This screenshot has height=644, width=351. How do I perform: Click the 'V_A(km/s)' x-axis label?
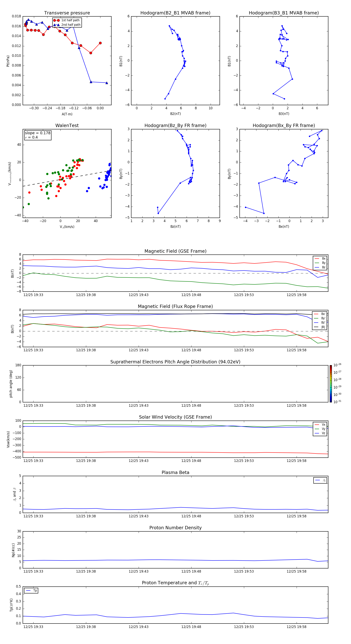coord(67,227)
